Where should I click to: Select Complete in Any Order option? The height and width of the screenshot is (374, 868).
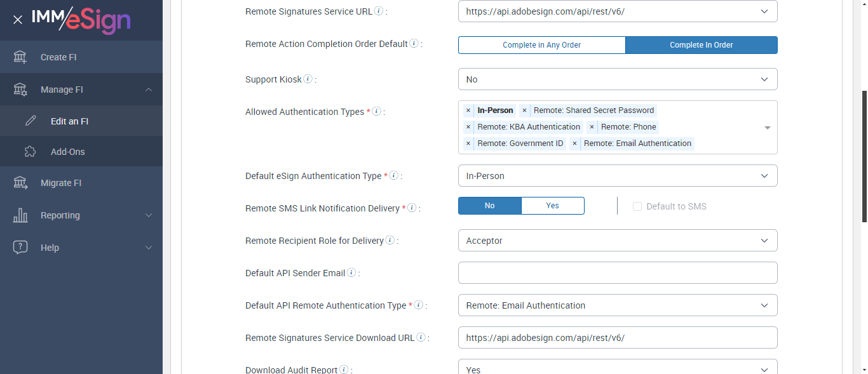[541, 45]
